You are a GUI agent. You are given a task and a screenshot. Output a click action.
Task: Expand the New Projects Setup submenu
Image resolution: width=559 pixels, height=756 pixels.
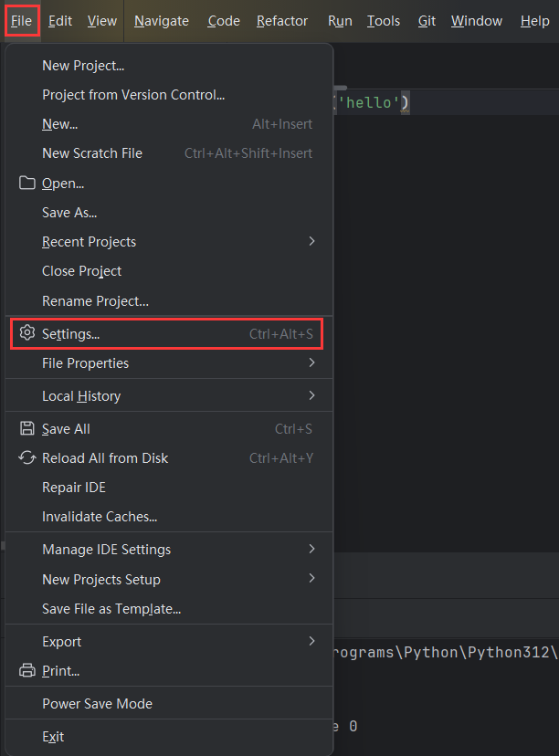(x=100, y=579)
